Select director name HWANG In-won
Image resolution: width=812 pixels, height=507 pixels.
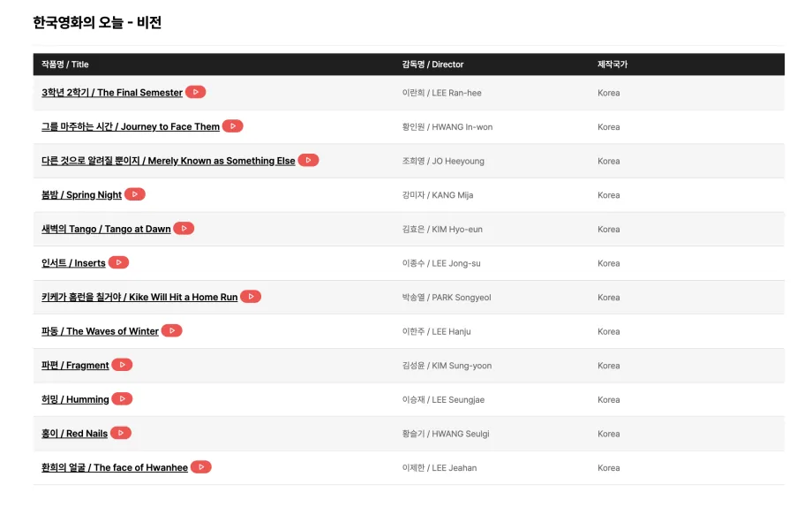tap(462, 127)
